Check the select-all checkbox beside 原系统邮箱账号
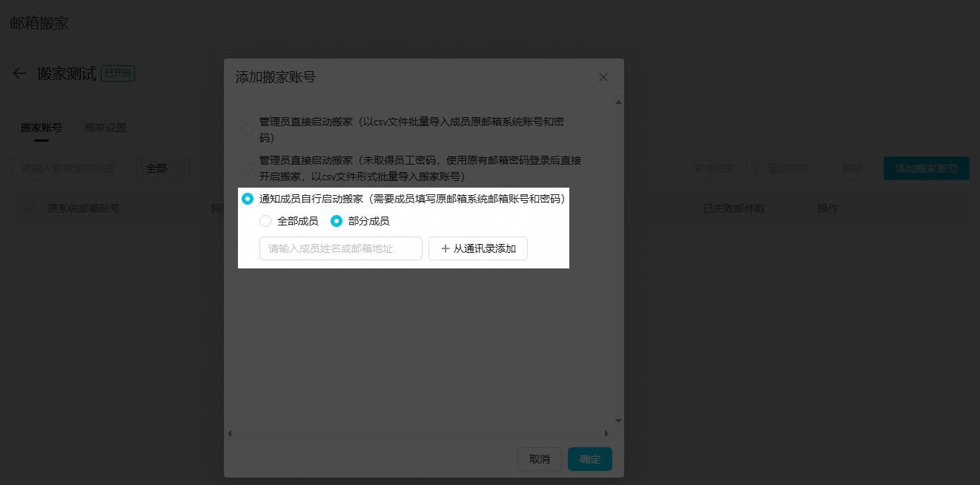This screenshot has width=980, height=485. (x=29, y=208)
